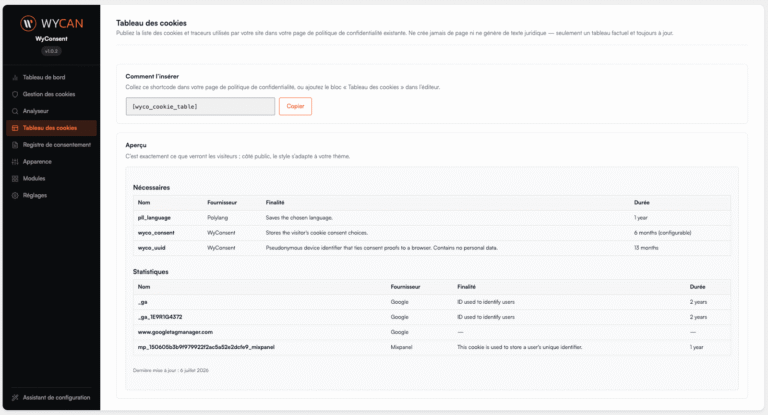Image resolution: width=768 pixels, height=415 pixels.
Task: Click the pll_language cookie name
Action: point(154,218)
